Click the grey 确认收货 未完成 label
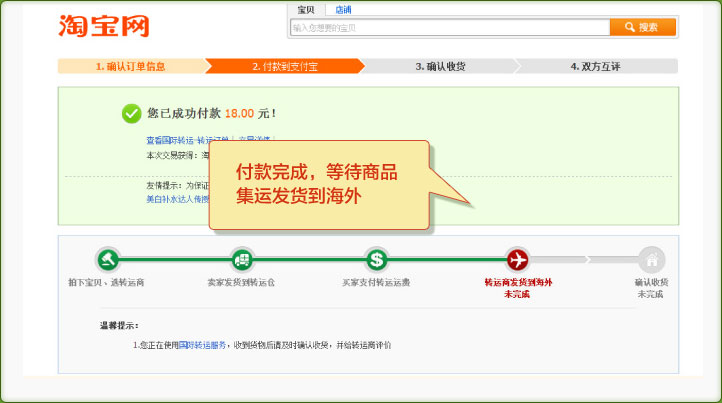The width and height of the screenshot is (722, 403). pyautogui.click(x=651, y=288)
